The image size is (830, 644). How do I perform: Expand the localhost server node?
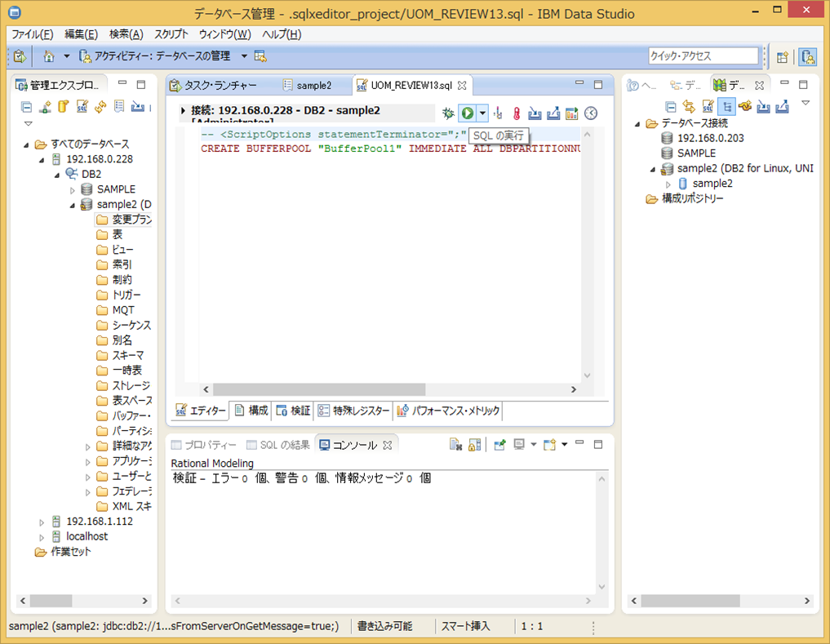pos(42,537)
